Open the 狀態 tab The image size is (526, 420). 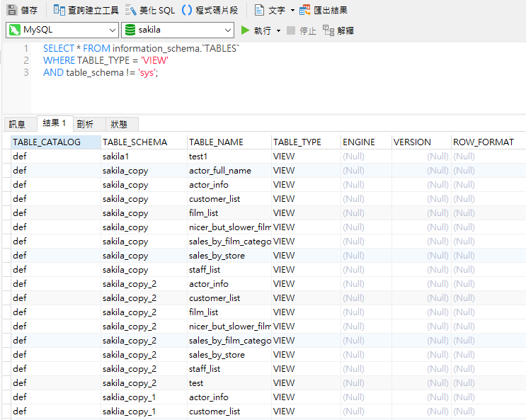pos(119,124)
